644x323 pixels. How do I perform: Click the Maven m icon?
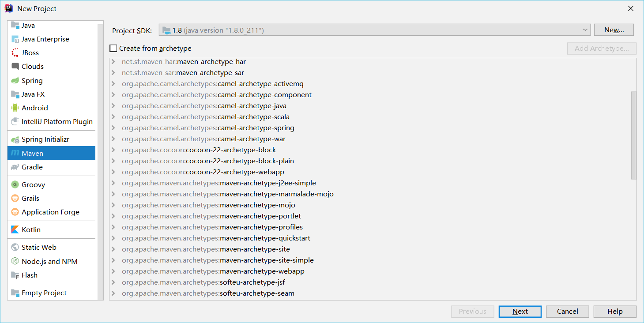15,153
